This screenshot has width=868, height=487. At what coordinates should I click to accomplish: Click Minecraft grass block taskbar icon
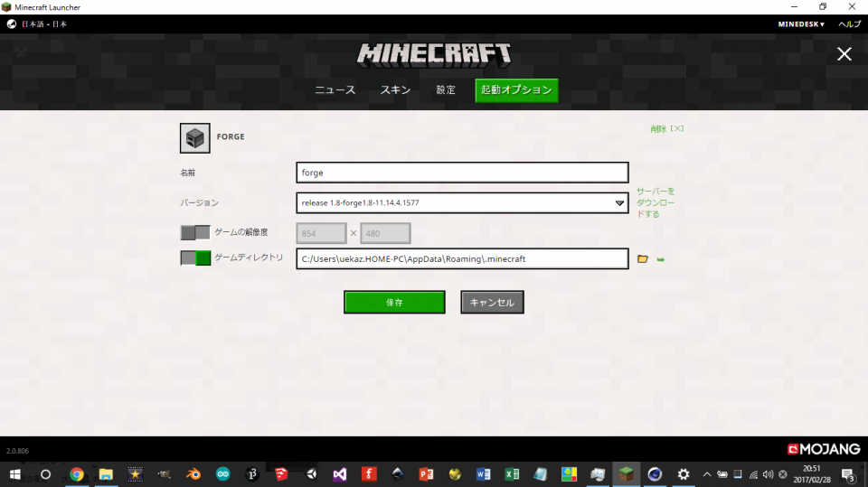626,474
